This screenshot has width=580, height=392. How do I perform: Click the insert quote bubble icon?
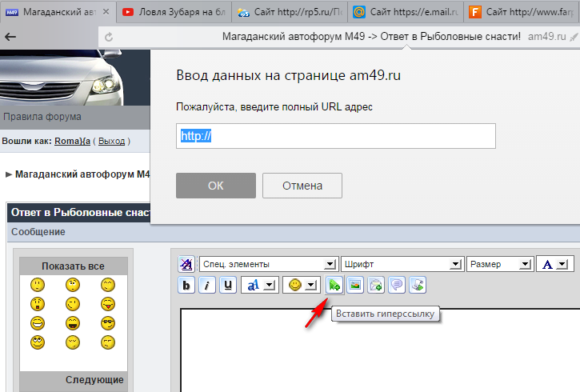pyautogui.click(x=396, y=285)
